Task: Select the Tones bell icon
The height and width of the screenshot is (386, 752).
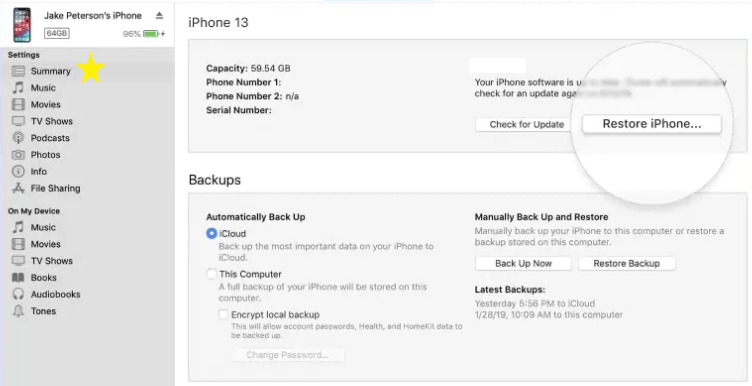Action: pos(18,311)
